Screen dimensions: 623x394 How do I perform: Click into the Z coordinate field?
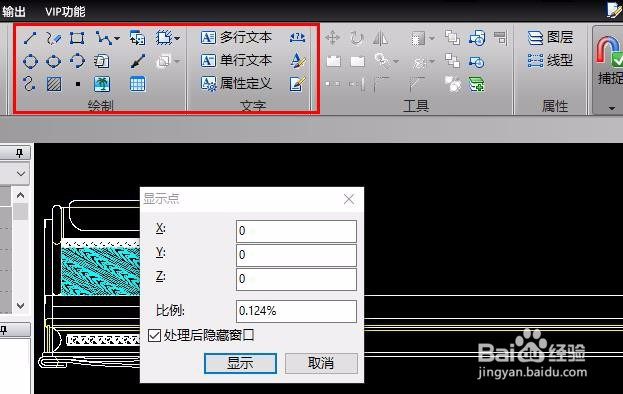coord(296,279)
